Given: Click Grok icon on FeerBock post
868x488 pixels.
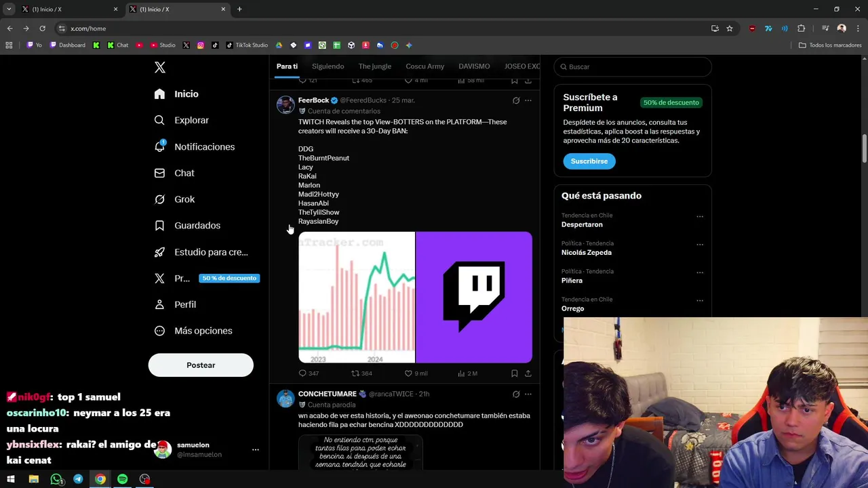Looking at the screenshot, I should [516, 100].
